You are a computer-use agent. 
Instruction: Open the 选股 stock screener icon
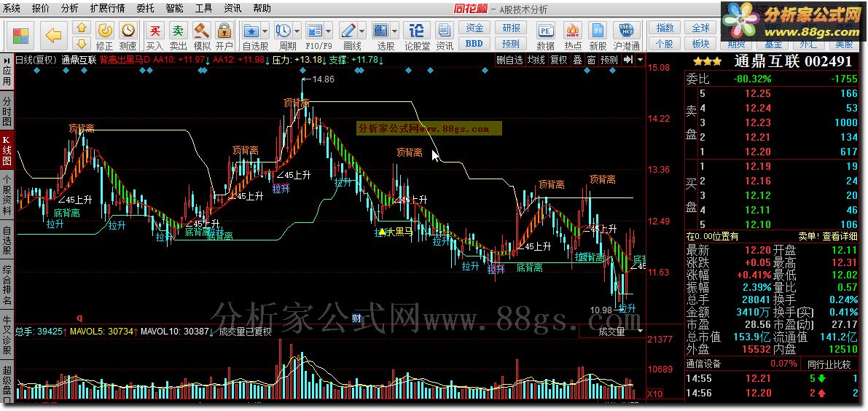pyautogui.click(x=381, y=31)
